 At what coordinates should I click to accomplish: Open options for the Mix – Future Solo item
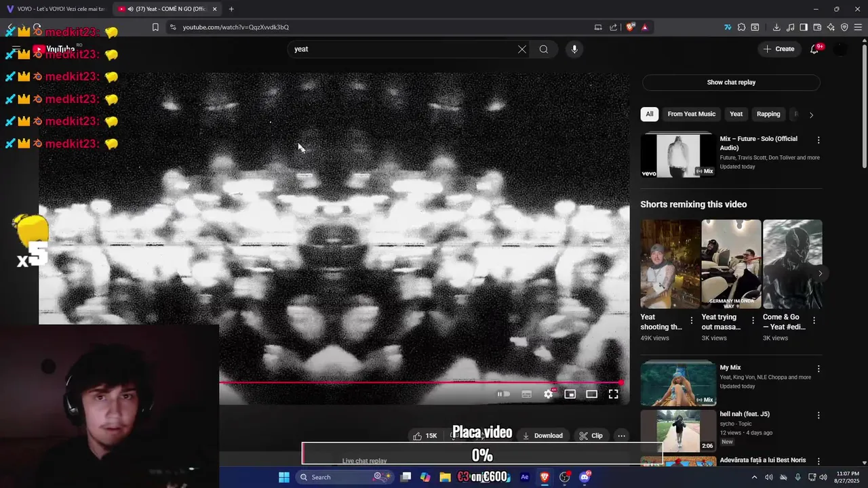pos(818,140)
